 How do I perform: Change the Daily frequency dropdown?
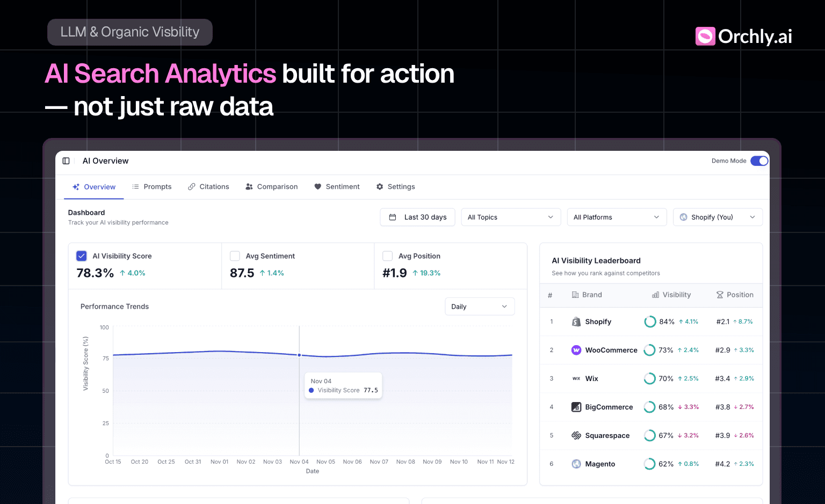click(479, 306)
